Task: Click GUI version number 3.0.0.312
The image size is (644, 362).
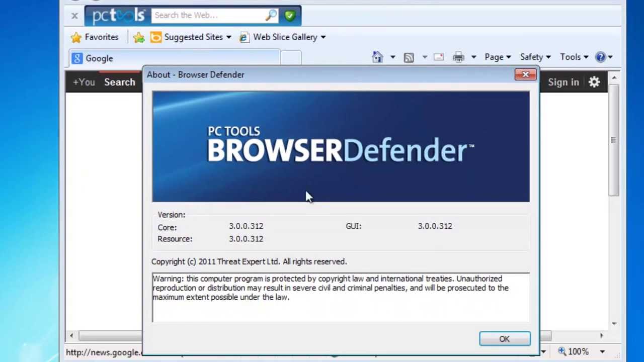Action: 435,226
